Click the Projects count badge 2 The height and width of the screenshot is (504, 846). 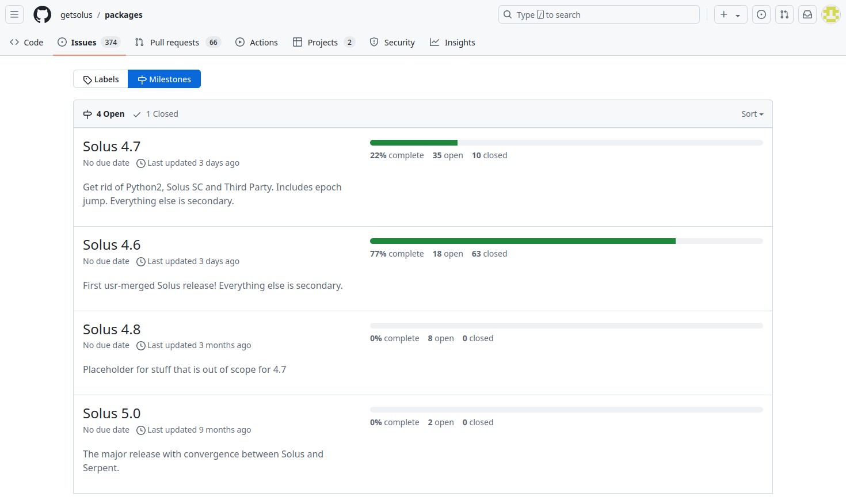(x=349, y=42)
